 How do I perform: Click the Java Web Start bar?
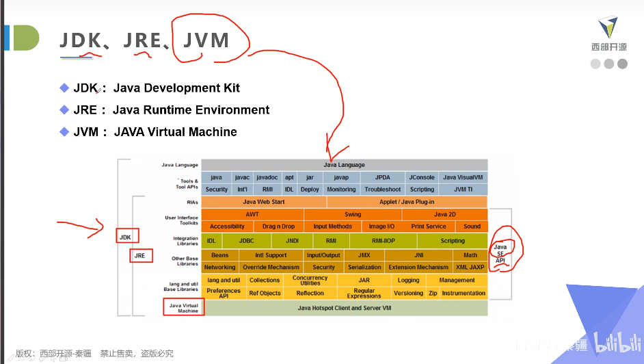click(264, 202)
